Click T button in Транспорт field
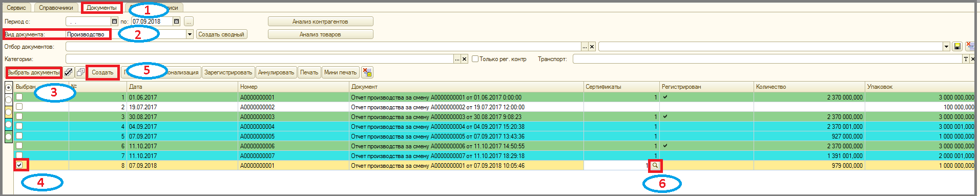The height and width of the screenshot is (196, 980). (966, 59)
